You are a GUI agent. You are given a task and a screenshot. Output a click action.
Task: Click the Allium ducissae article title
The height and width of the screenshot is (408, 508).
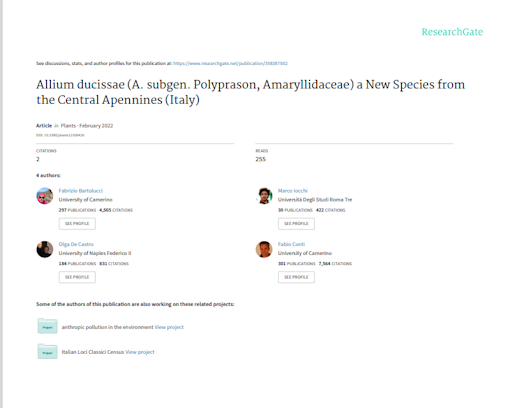250,92
